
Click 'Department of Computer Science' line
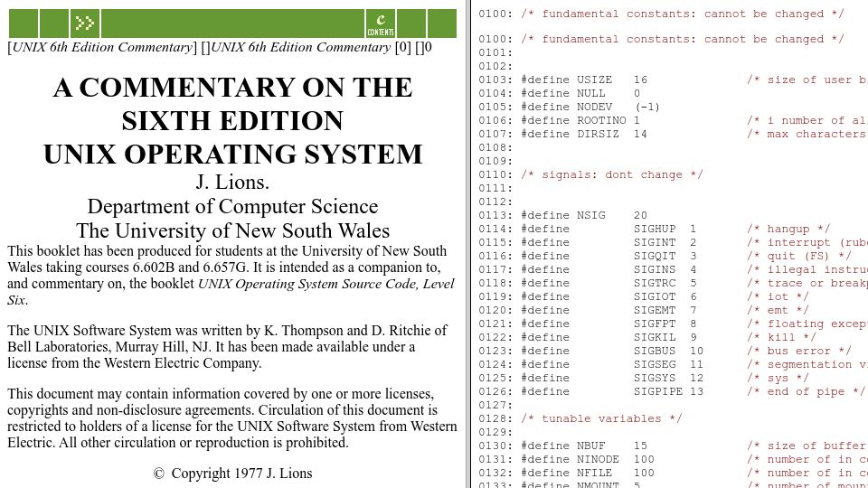click(x=232, y=206)
